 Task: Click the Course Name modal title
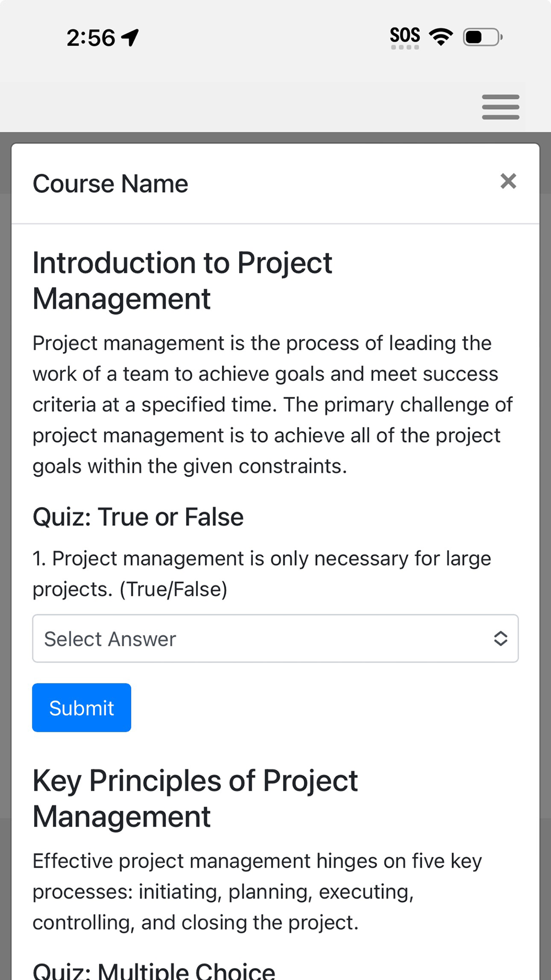coord(110,184)
